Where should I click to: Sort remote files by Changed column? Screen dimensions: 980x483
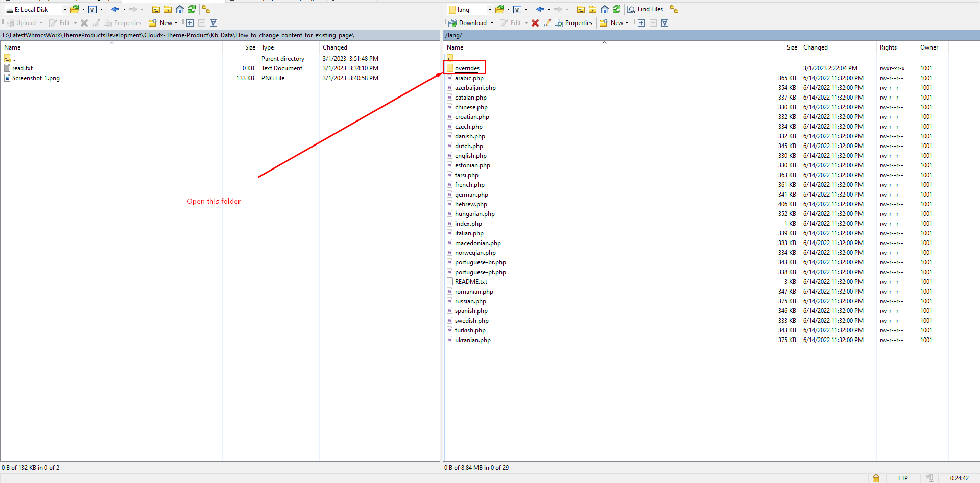(x=815, y=47)
